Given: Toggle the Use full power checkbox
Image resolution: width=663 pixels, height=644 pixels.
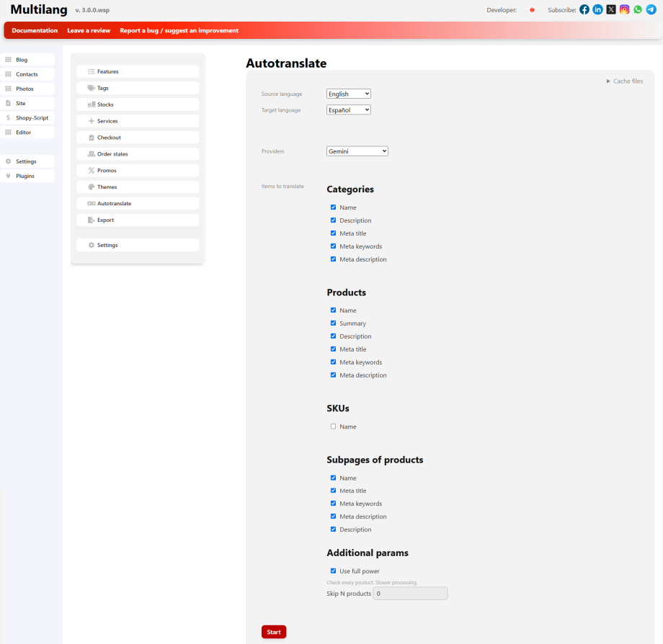Looking at the screenshot, I should tap(333, 571).
